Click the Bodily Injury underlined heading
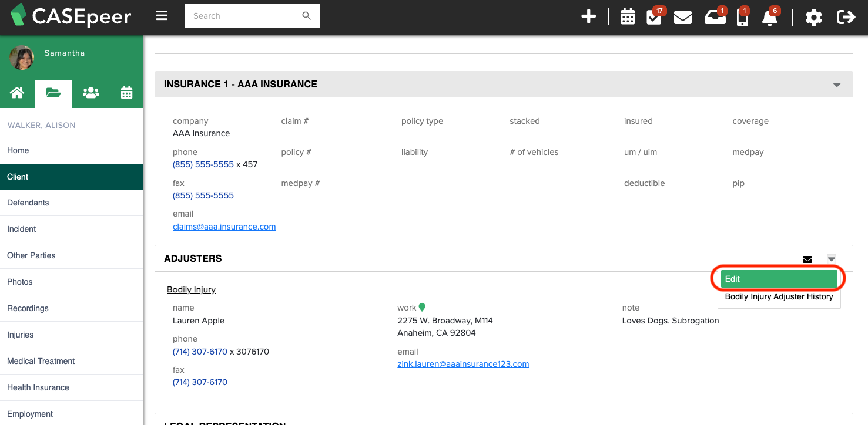Image resolution: width=868 pixels, height=425 pixels. point(191,289)
